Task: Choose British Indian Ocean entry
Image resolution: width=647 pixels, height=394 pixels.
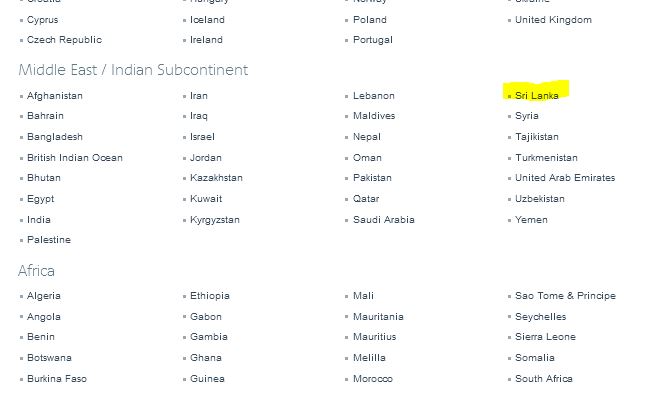Action: 75,158
